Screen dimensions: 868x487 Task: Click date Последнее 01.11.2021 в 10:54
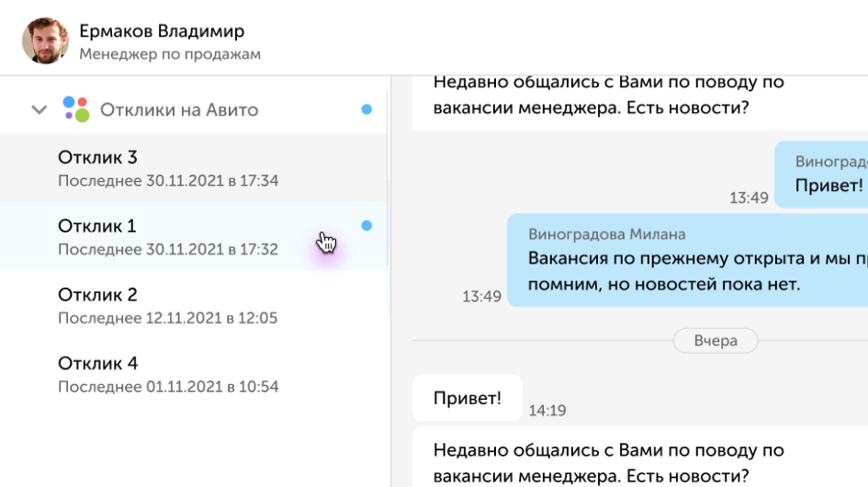pyautogui.click(x=168, y=387)
